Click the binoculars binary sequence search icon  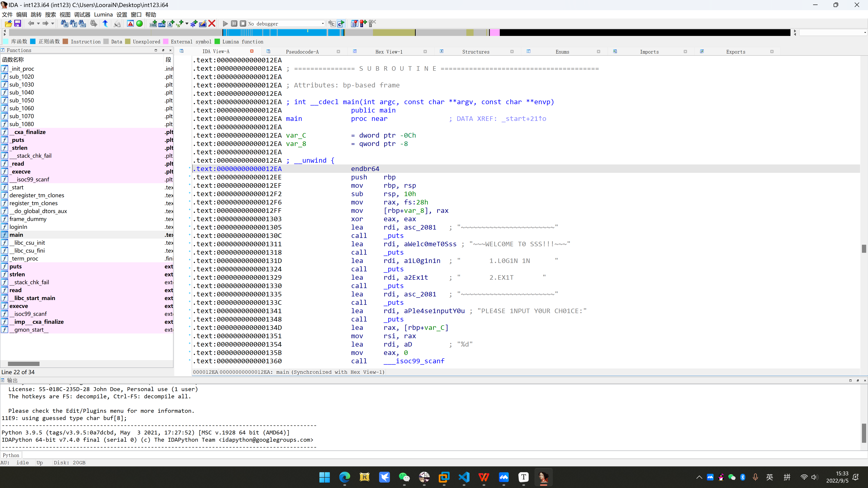click(82, 23)
